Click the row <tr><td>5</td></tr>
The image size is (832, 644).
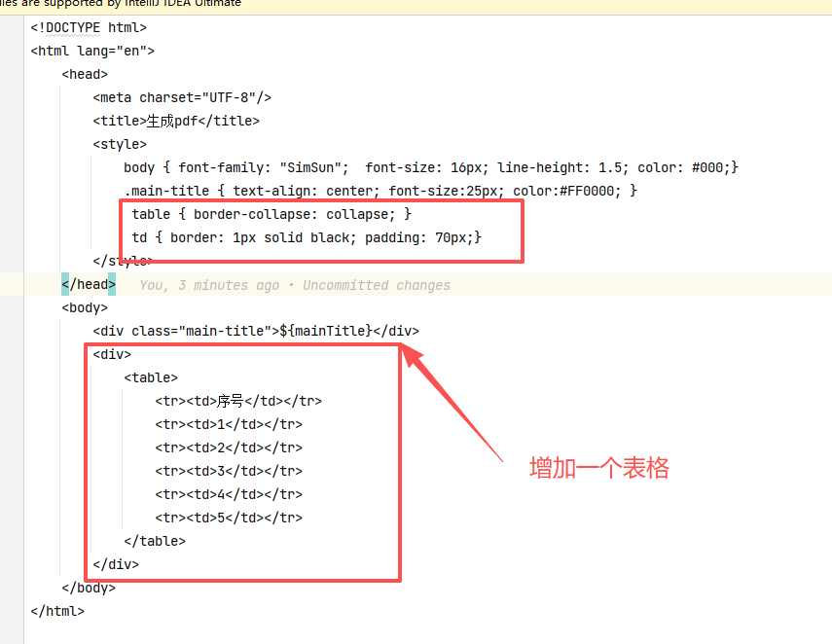click(229, 518)
